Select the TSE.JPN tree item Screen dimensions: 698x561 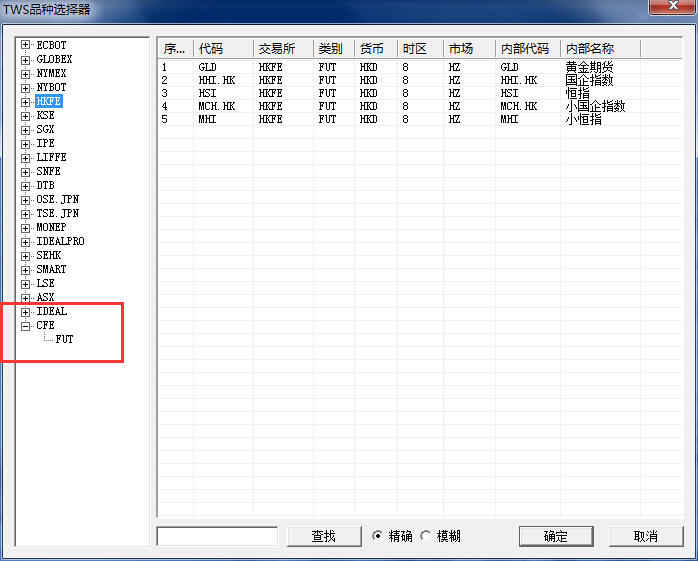pos(58,213)
